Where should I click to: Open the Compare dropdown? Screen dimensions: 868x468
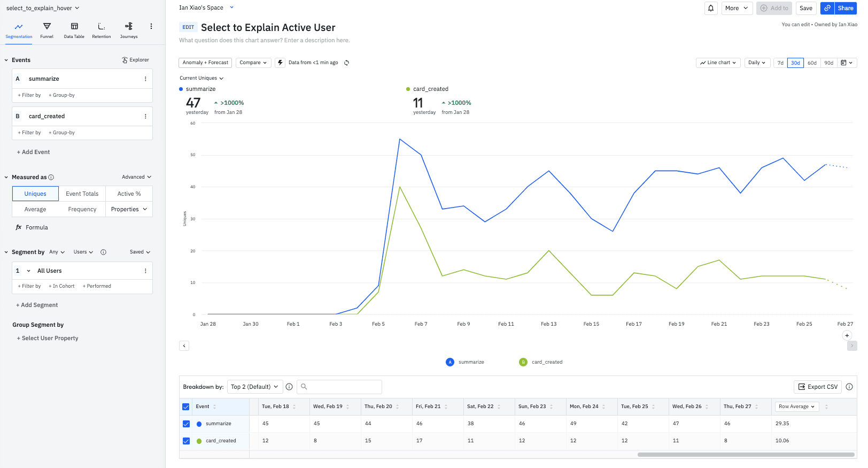tap(253, 63)
